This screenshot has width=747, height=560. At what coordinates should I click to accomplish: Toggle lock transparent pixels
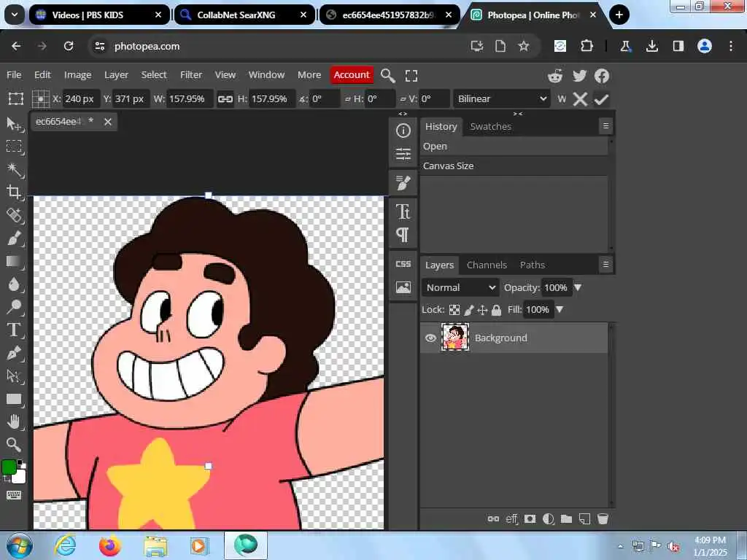click(454, 310)
